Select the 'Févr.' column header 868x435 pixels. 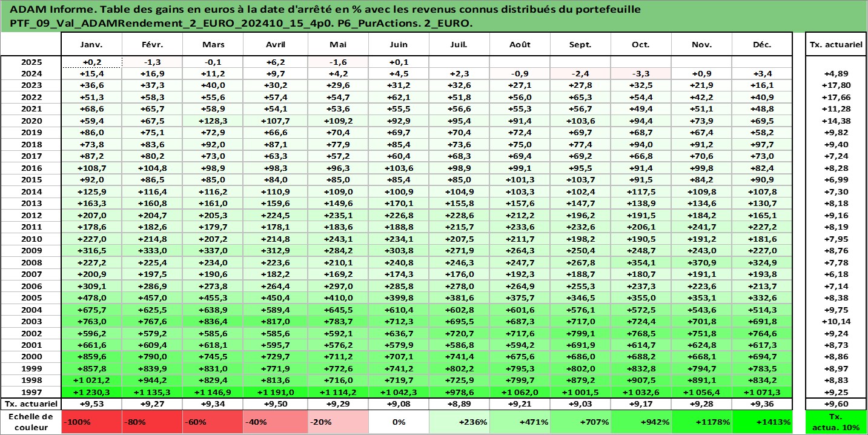click(152, 45)
